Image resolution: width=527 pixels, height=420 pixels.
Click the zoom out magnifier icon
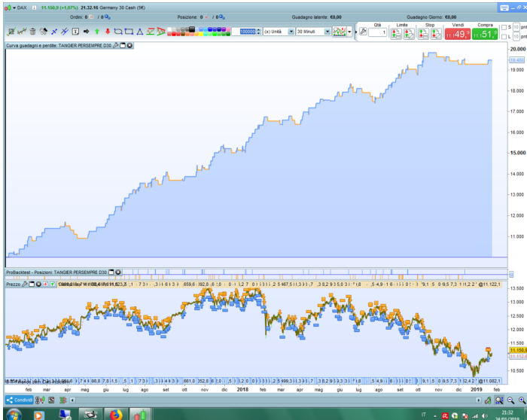click(x=510, y=400)
